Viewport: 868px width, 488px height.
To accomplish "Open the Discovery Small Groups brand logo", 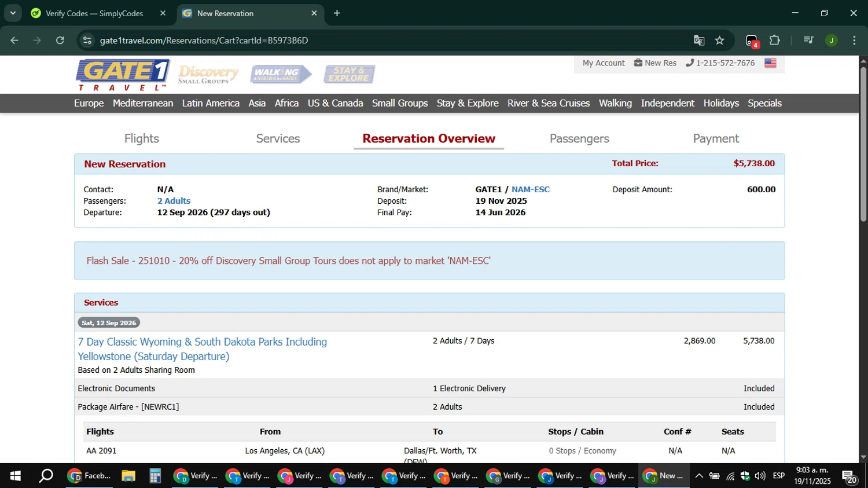I will coord(208,75).
